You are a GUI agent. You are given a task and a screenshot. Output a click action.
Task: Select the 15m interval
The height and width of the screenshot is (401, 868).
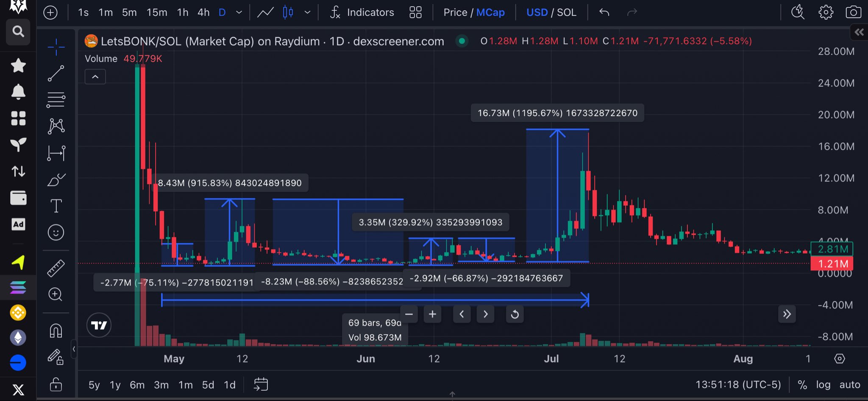(x=157, y=12)
